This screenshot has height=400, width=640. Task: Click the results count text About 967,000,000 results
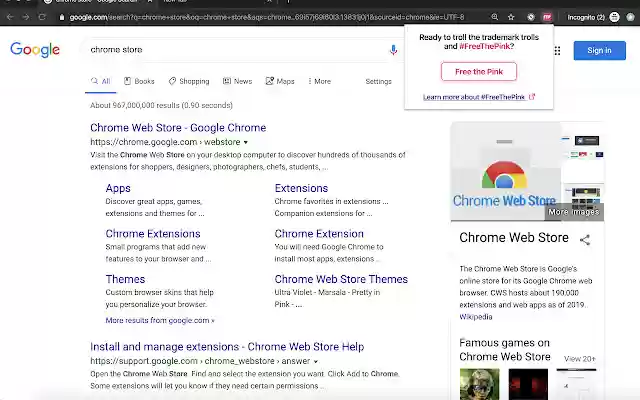tap(161, 105)
